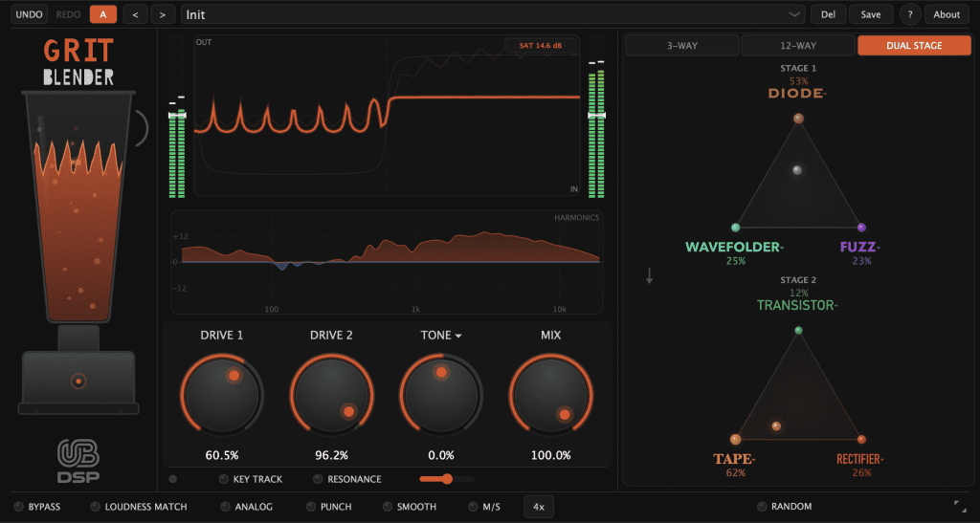Enable the Resonance option
This screenshot has width=980, height=523.
tap(345, 479)
